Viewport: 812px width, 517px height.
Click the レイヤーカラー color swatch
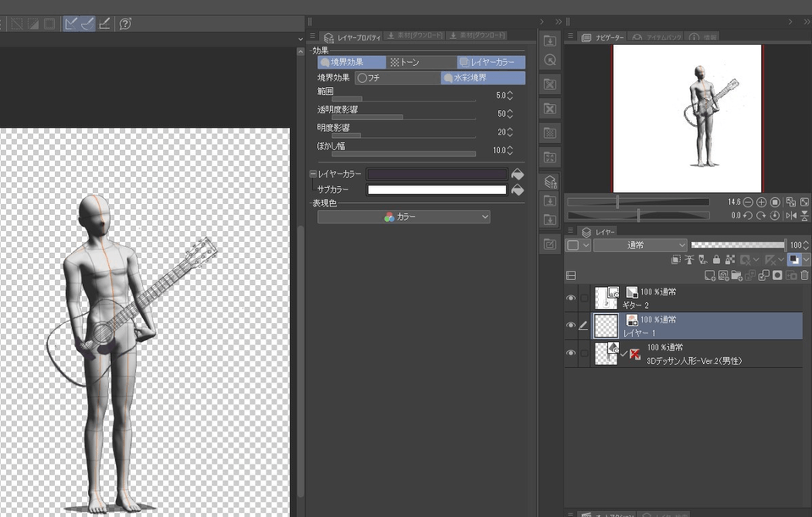coord(436,174)
